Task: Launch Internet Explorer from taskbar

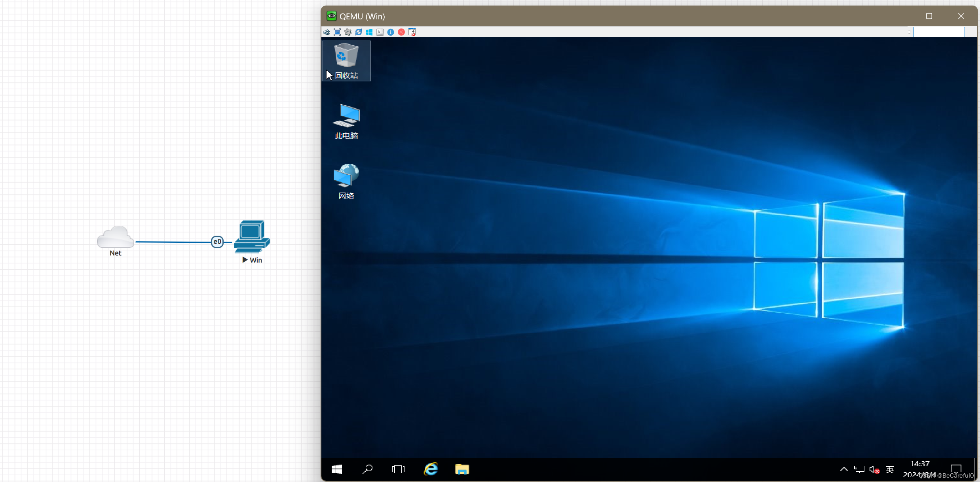Action: [431, 469]
